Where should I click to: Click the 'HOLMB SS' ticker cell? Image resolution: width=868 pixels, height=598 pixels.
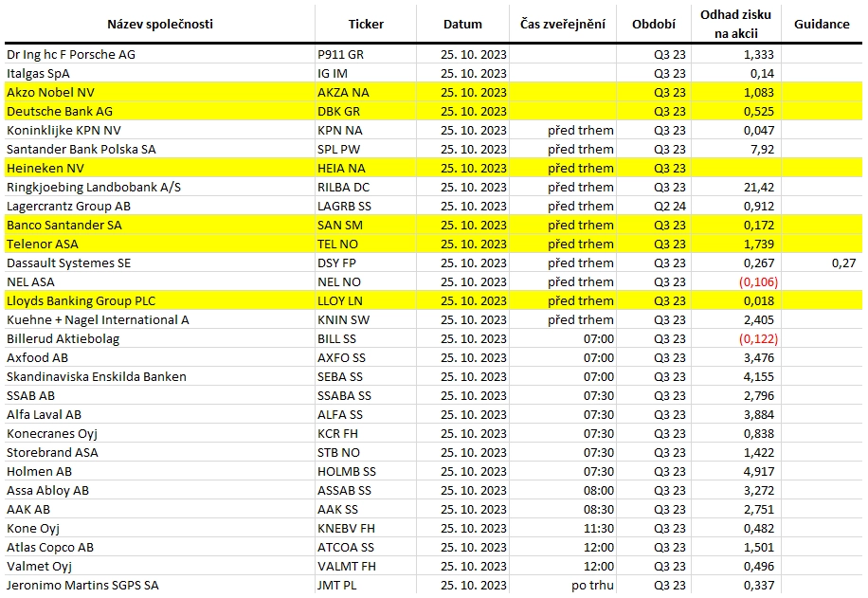click(366, 471)
